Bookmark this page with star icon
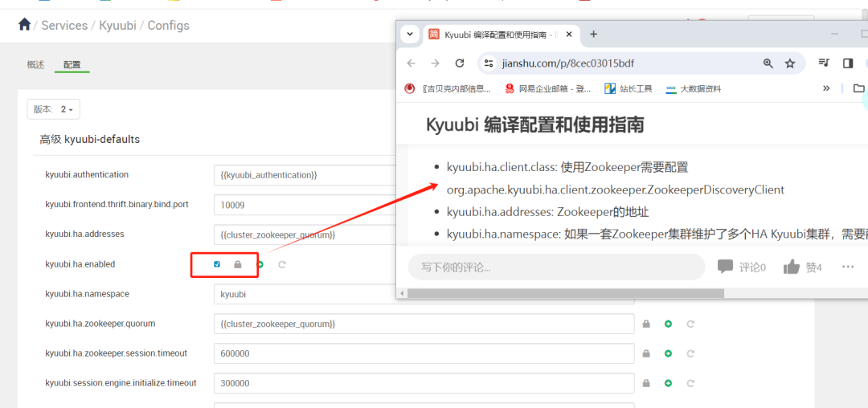868x408 pixels. tap(790, 63)
